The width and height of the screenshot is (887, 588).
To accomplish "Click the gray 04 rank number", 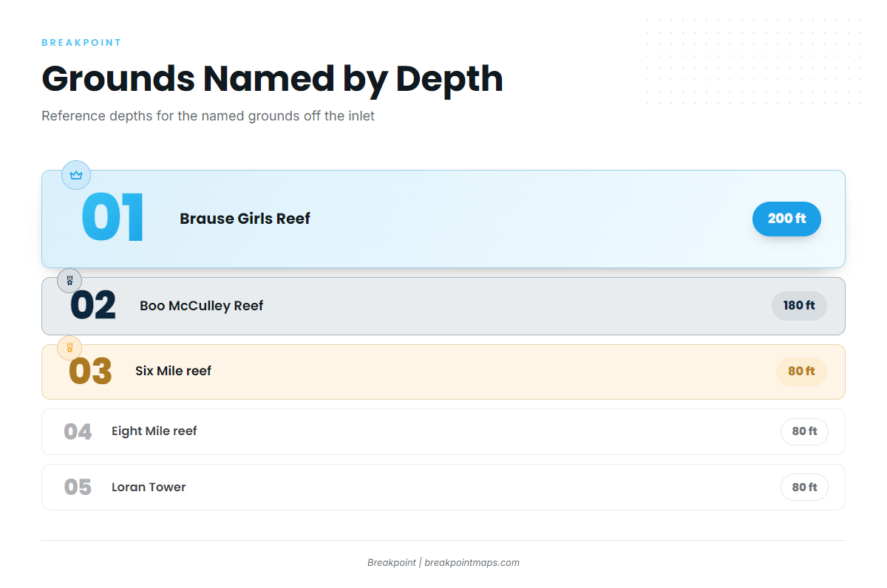I will click(78, 431).
